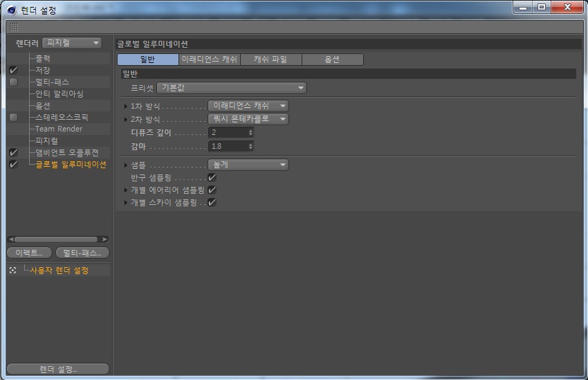Click the 디퓨즈 깊이 spinner arrows

tap(250, 132)
